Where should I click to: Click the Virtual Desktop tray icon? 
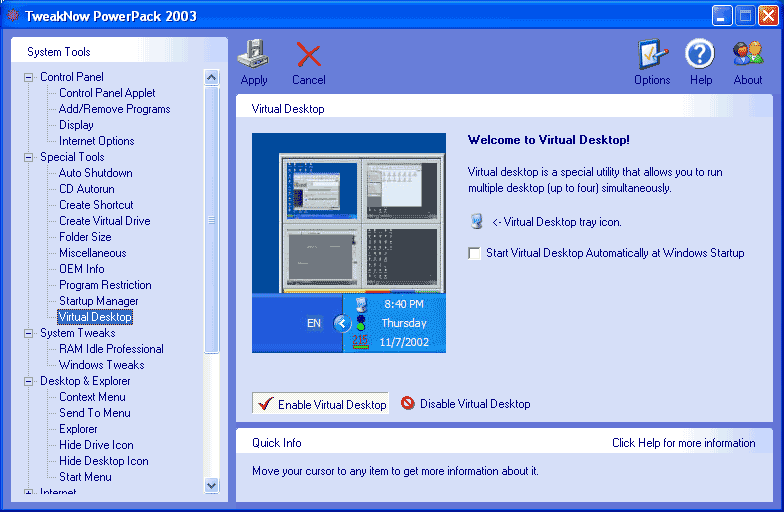coord(476,222)
